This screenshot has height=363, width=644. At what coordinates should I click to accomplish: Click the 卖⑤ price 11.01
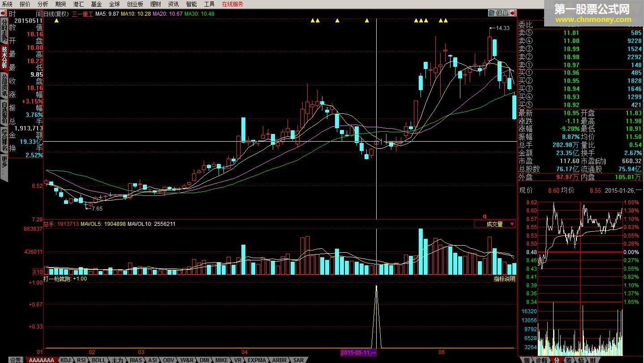coord(571,33)
